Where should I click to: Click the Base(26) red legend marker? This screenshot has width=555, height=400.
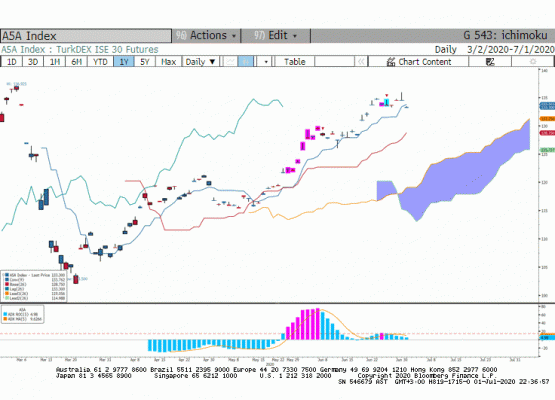[7, 284]
